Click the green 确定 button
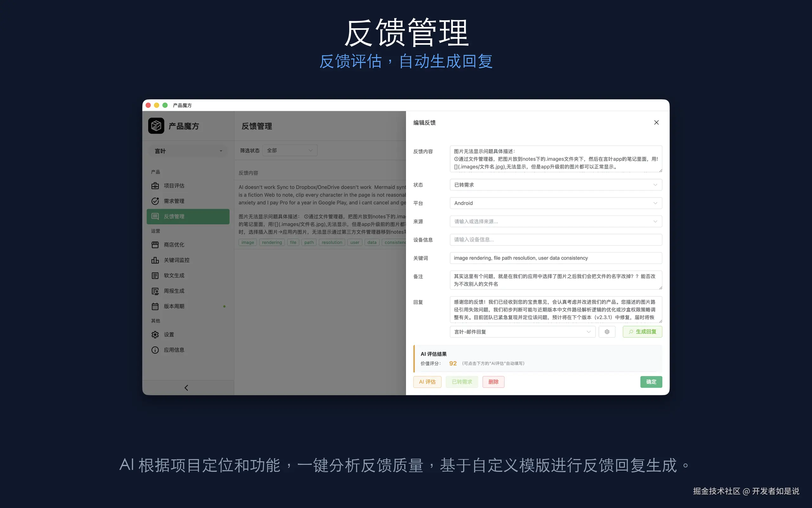The width and height of the screenshot is (812, 508). point(651,382)
